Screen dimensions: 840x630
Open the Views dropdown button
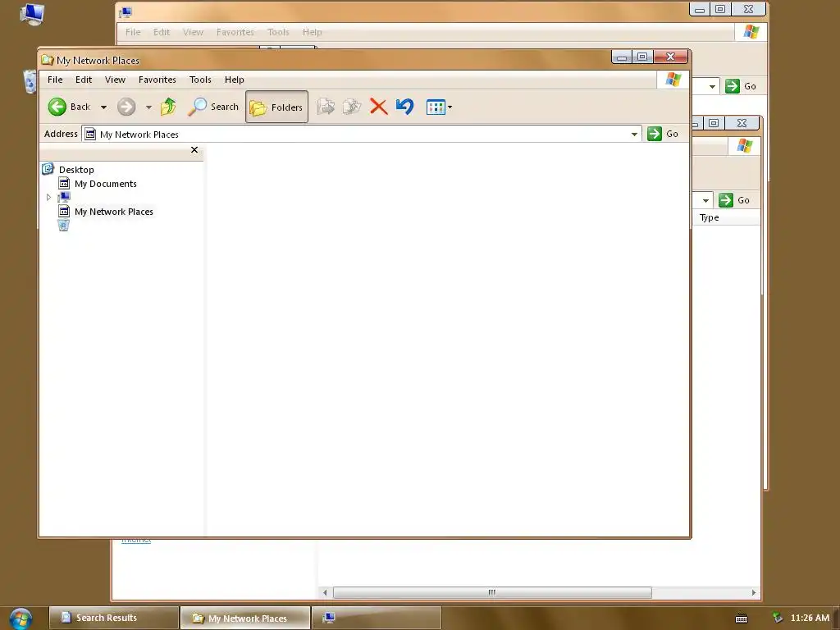tap(439, 107)
